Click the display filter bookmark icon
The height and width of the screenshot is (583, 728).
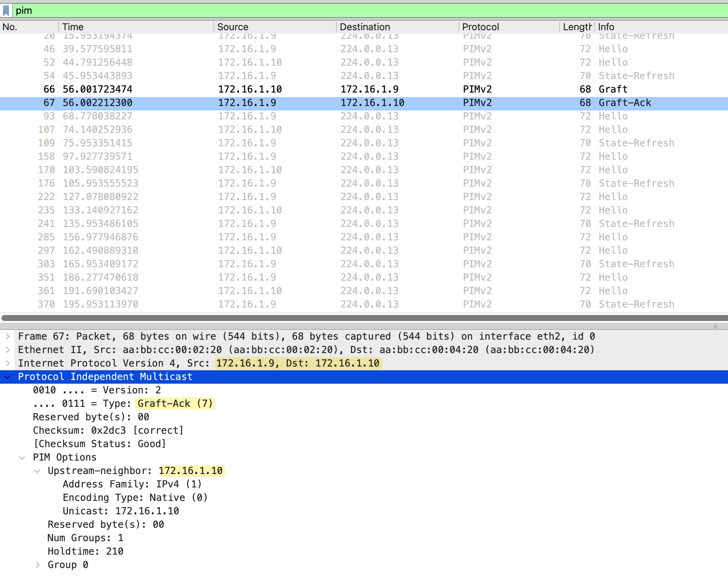pyautogui.click(x=6, y=10)
